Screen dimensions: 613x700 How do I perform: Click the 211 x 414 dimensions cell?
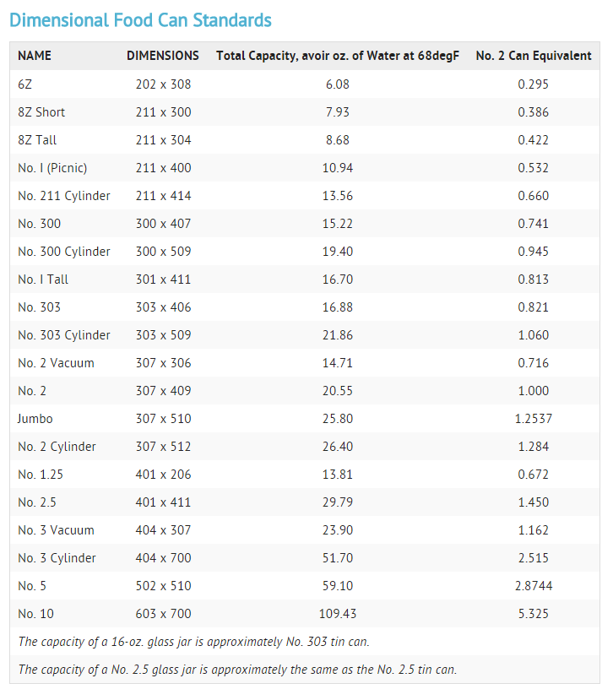(164, 196)
